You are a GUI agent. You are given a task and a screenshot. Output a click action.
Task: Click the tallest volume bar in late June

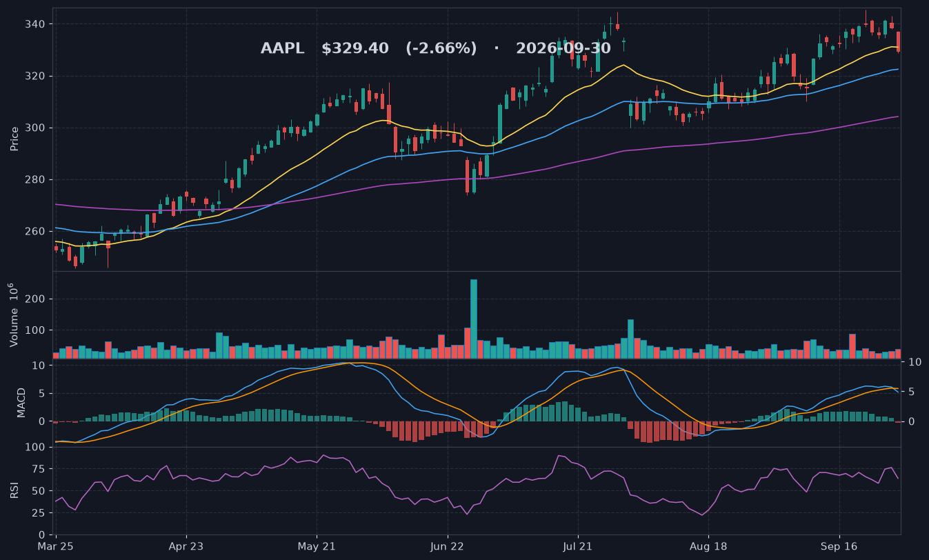tap(474, 319)
